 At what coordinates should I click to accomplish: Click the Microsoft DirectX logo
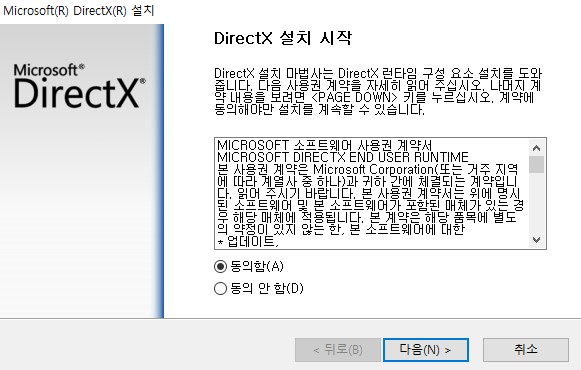(79, 86)
